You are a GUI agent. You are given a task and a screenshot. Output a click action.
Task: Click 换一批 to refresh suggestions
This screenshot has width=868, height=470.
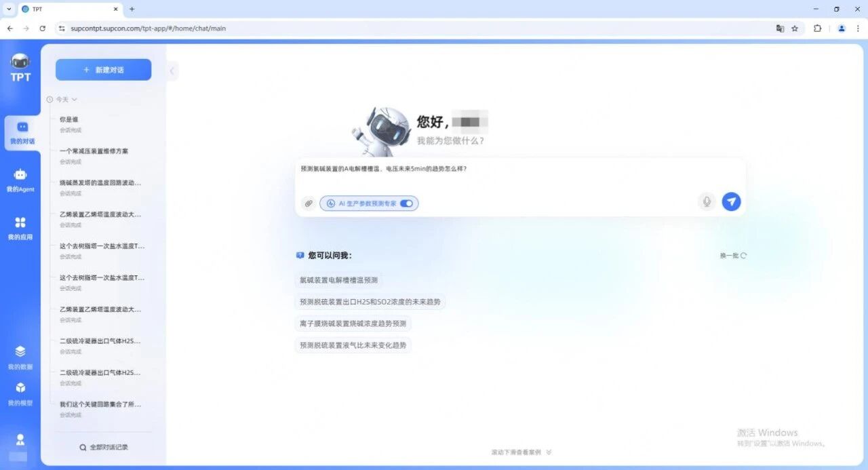[x=733, y=256]
